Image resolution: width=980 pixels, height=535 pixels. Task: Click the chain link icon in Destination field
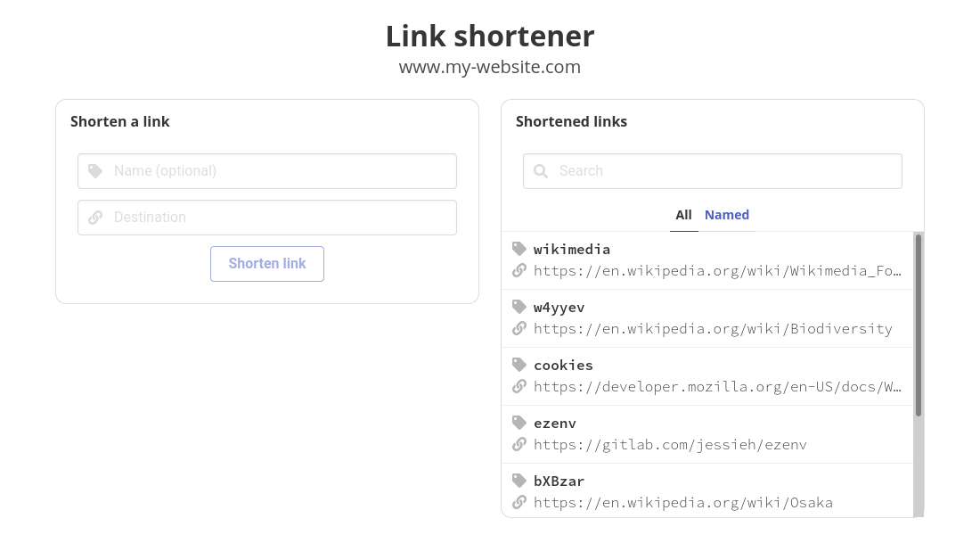tap(95, 218)
